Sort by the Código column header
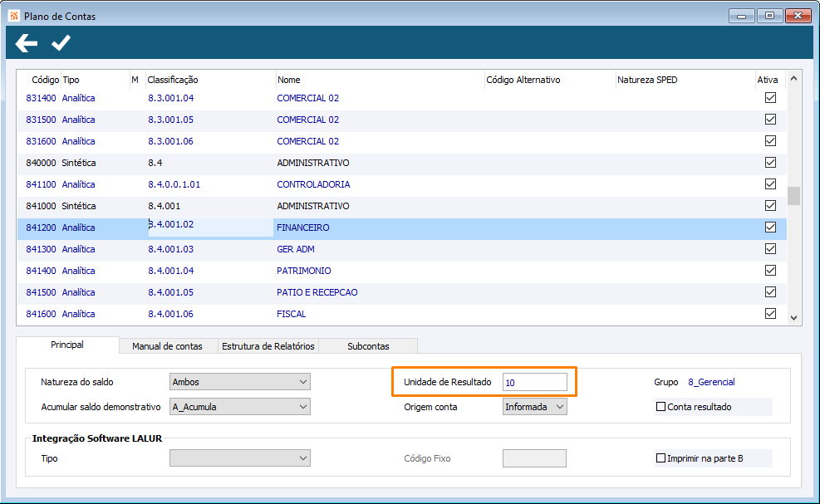Viewport: 820px width, 504px height. (46, 80)
